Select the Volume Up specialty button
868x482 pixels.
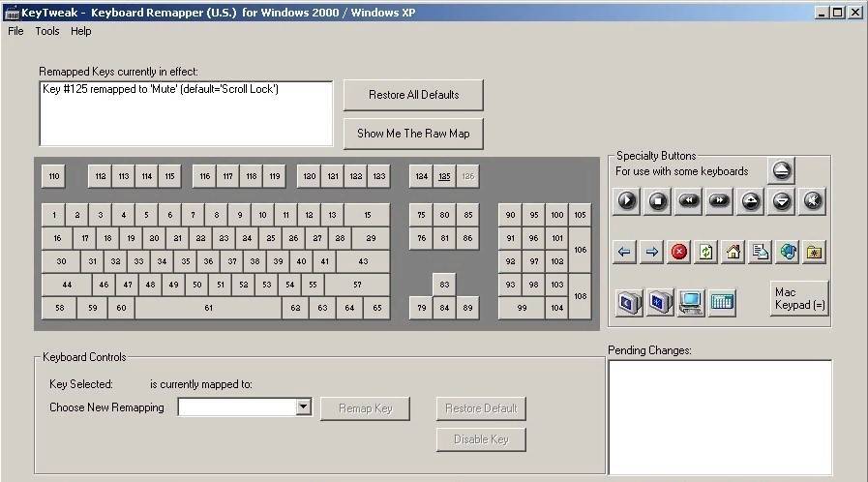pos(750,201)
